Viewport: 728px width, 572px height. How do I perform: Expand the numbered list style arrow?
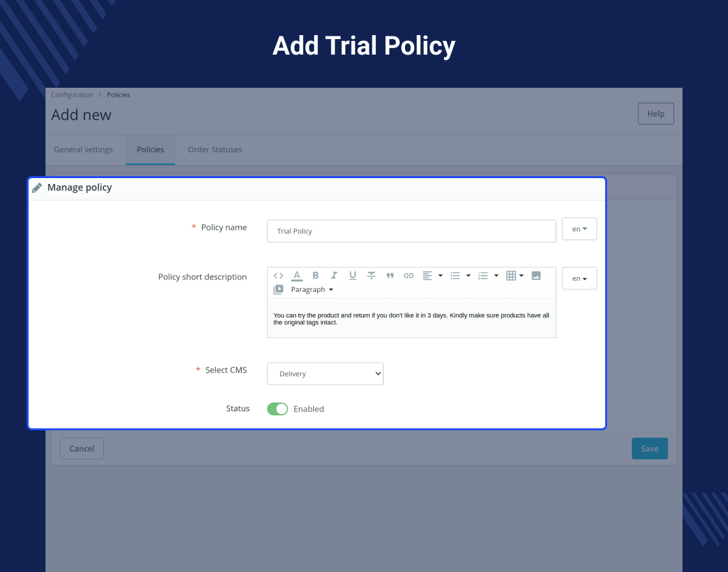coord(496,276)
